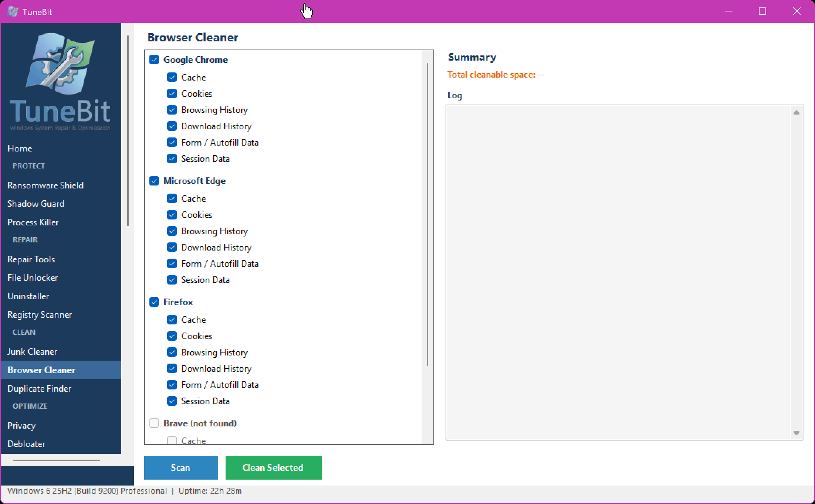Click the sidebar horizontal scrollbar

tap(57, 460)
